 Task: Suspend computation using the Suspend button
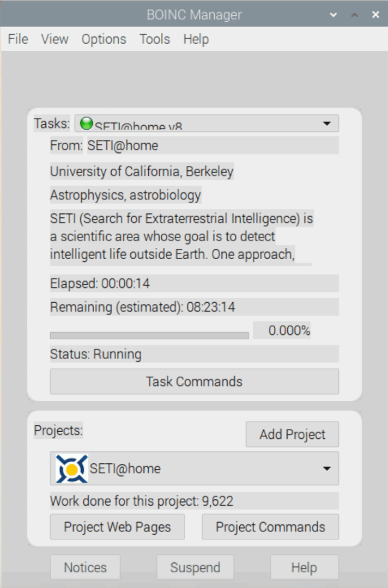[195, 567]
